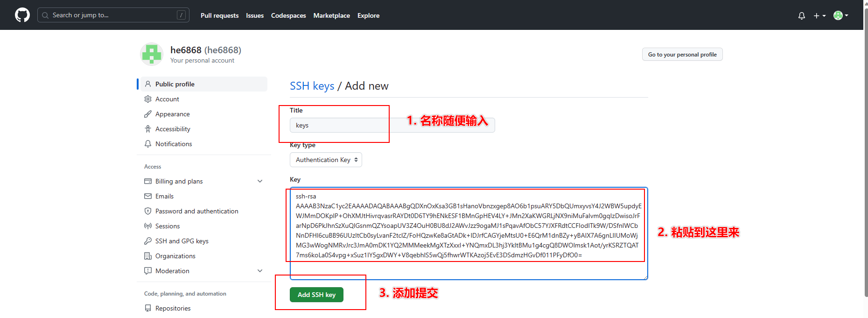Click the Notifications bell icon in sidebar
Screen dimensions: 868x318
click(148, 144)
